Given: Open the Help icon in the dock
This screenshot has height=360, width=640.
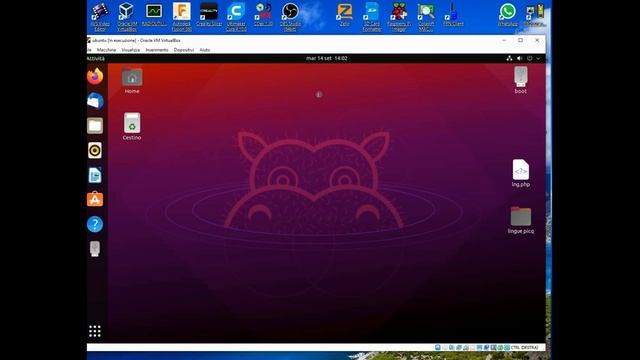Looking at the screenshot, I should (x=95, y=224).
